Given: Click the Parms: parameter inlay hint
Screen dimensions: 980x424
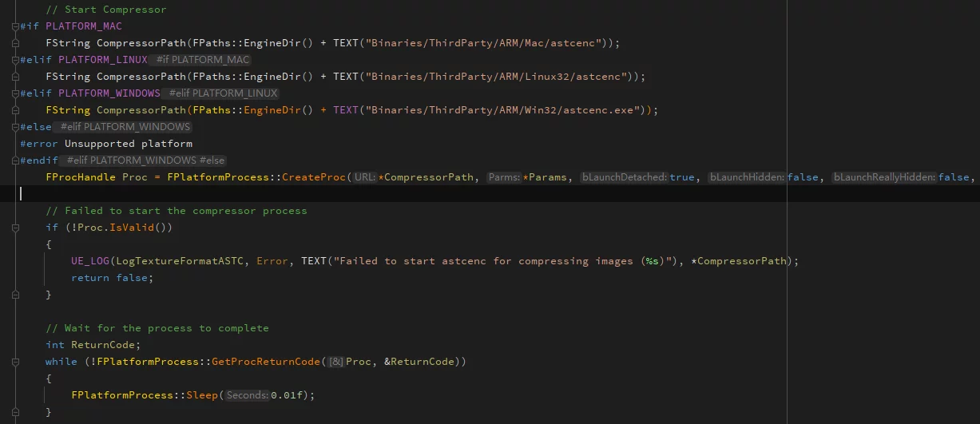Looking at the screenshot, I should point(504,177).
